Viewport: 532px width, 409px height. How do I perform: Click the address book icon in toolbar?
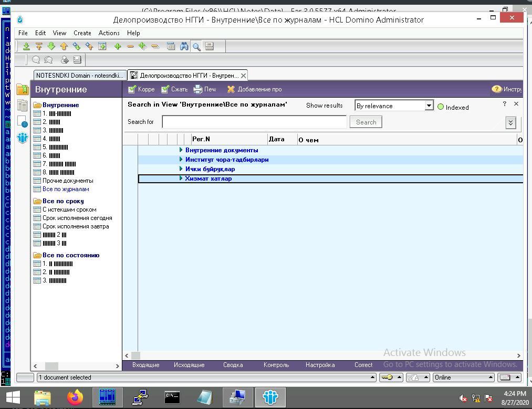click(x=77, y=60)
